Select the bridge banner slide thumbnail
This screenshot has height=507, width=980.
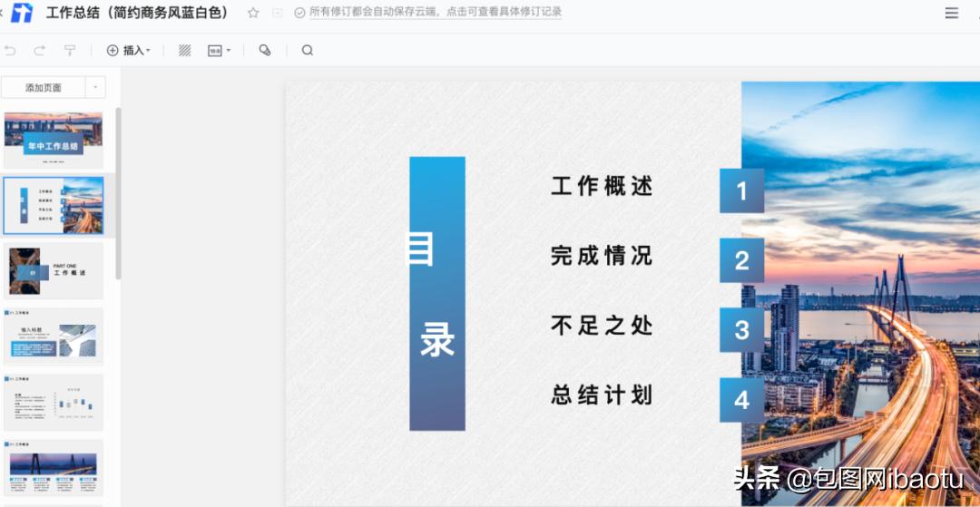[x=54, y=468]
